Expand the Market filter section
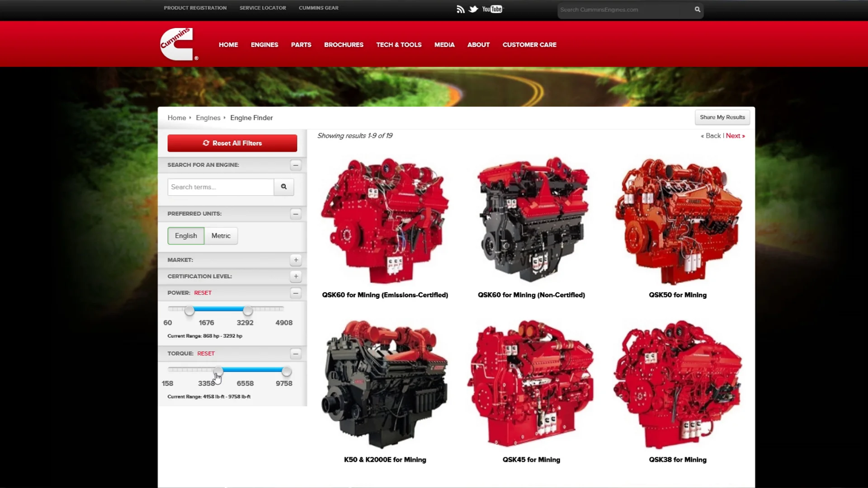868x488 pixels. tap(296, 260)
